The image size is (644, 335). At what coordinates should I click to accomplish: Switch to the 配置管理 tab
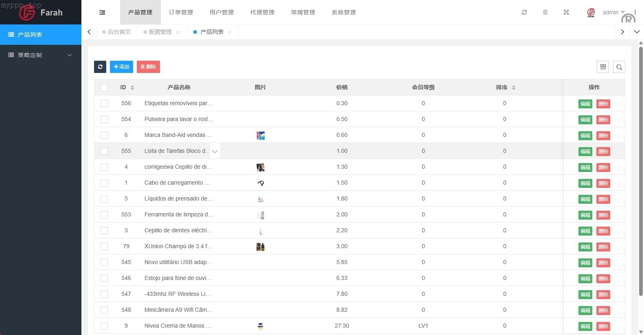pos(160,32)
